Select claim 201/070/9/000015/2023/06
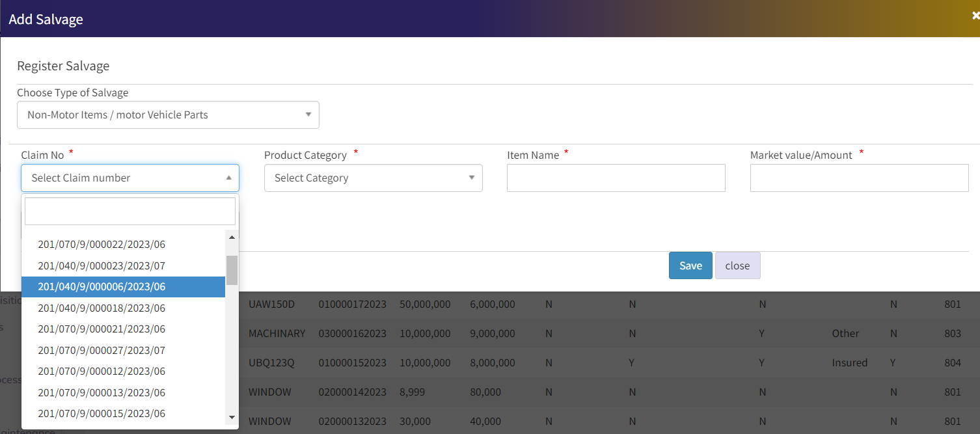The height and width of the screenshot is (434, 980). click(102, 413)
